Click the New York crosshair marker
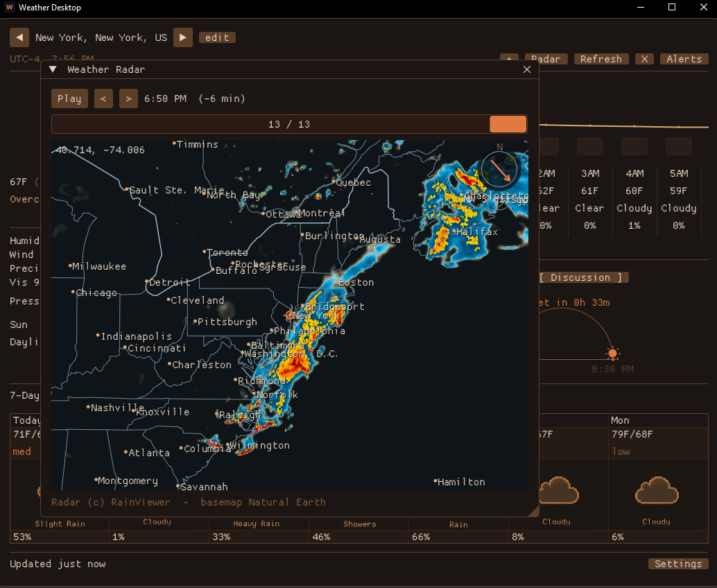Viewport: 717px width, 588px height. [289, 315]
